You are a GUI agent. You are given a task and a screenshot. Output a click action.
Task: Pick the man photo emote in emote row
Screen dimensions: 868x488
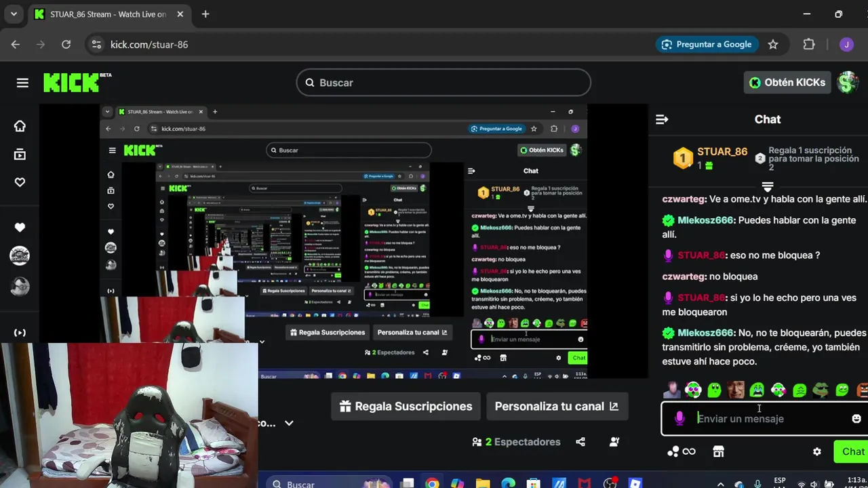coord(671,390)
